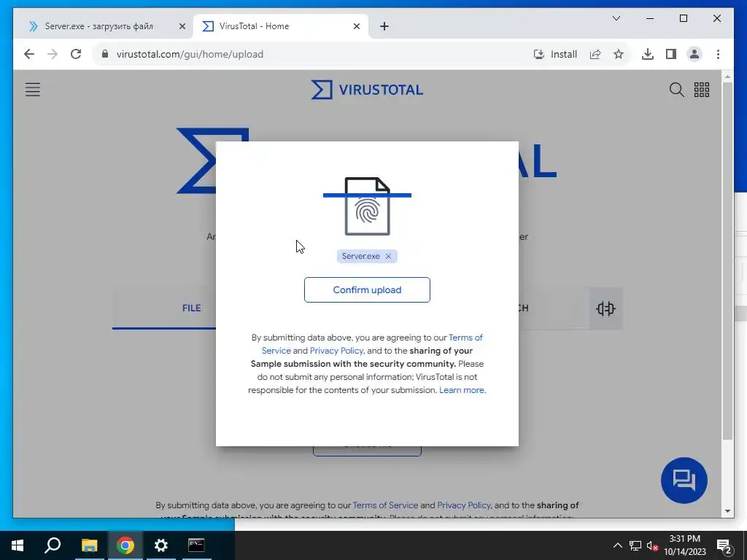Click the muted volume tray icon
The height and width of the screenshot is (560, 747).
point(652,545)
